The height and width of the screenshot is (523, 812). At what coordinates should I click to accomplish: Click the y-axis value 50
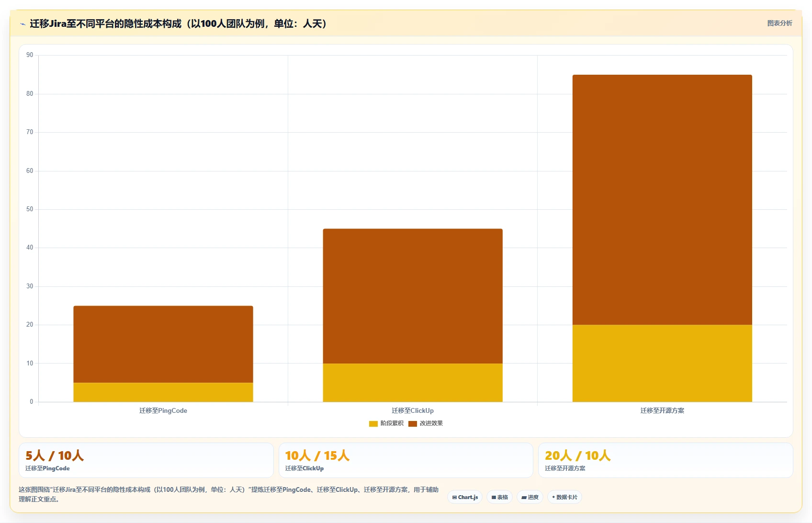point(30,209)
